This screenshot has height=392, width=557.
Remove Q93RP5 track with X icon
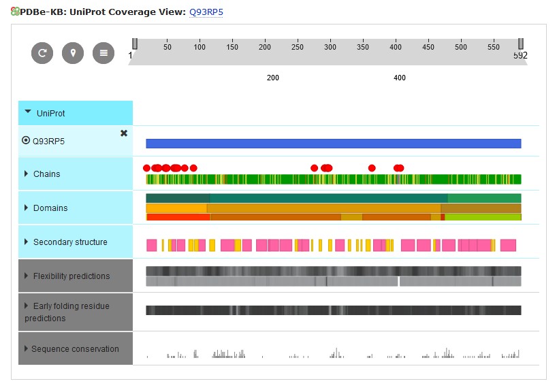point(124,133)
